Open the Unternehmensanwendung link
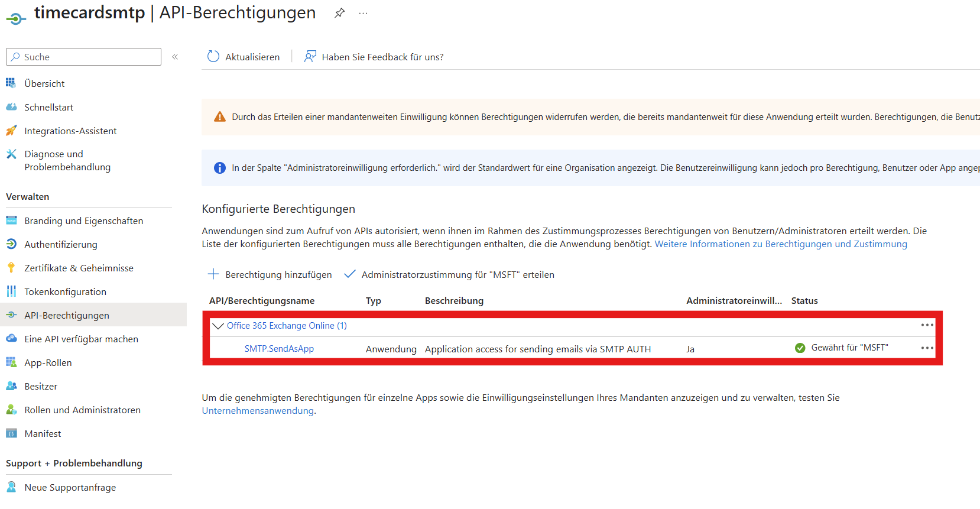The image size is (980, 509). point(258,411)
